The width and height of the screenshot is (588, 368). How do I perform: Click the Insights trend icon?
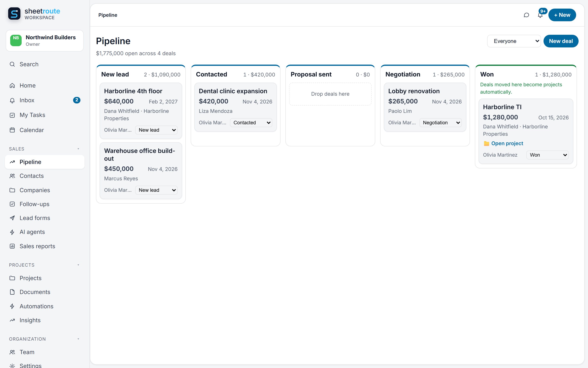[12, 320]
